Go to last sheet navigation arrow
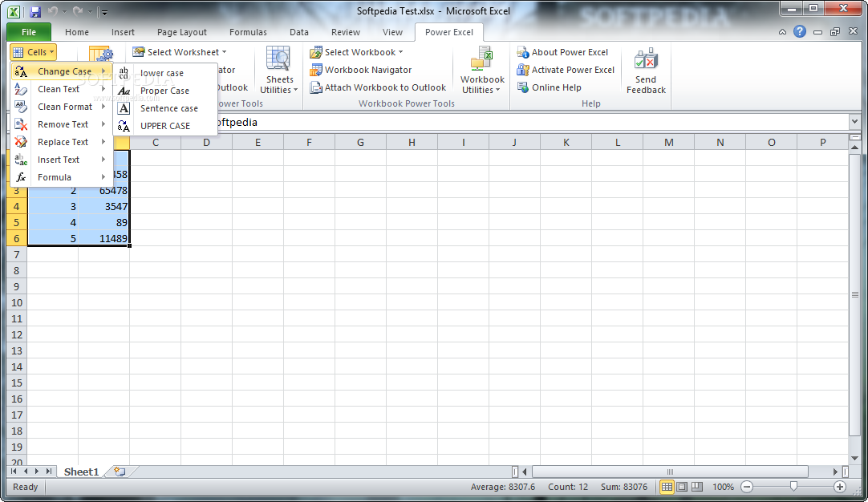Viewport: 868px width, 502px height. tap(49, 471)
